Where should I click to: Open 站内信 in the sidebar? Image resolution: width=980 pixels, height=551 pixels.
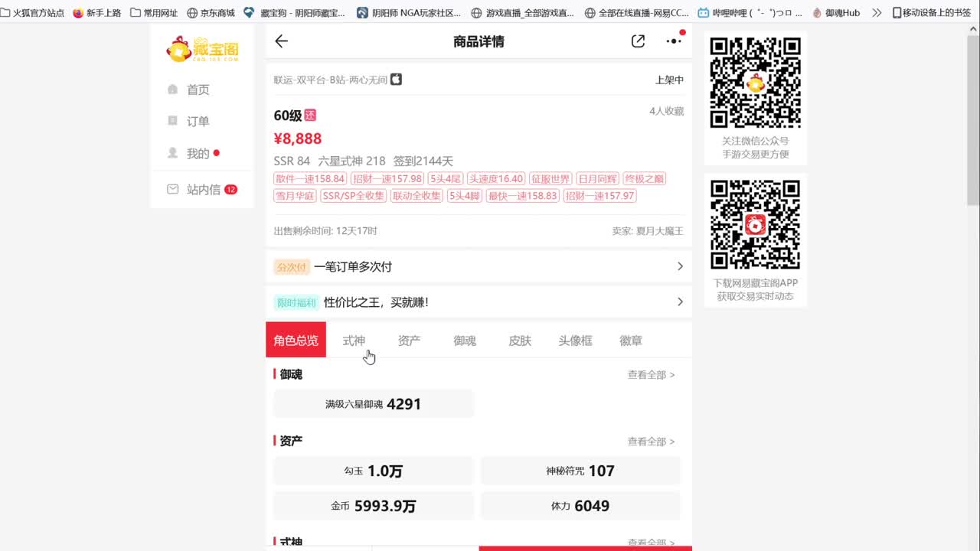click(x=204, y=189)
